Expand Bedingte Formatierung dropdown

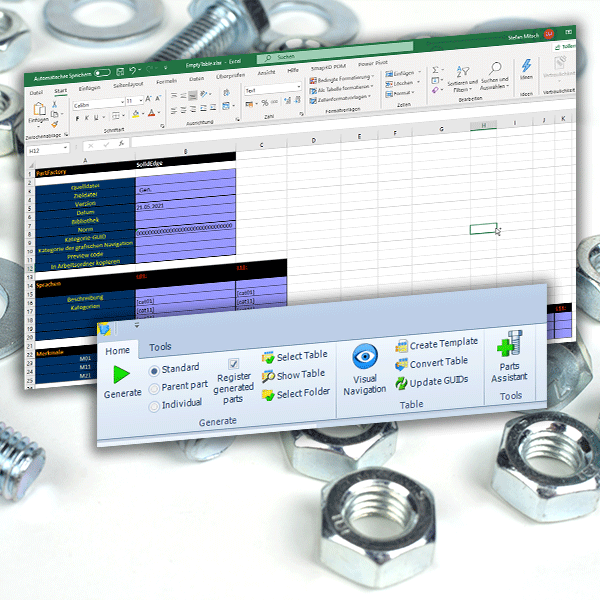click(x=373, y=76)
